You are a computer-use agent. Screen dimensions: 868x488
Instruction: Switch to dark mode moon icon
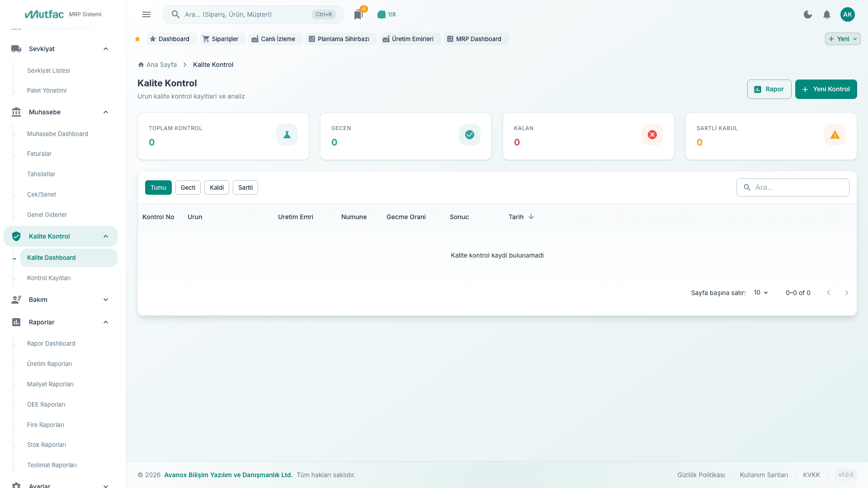[808, 14]
